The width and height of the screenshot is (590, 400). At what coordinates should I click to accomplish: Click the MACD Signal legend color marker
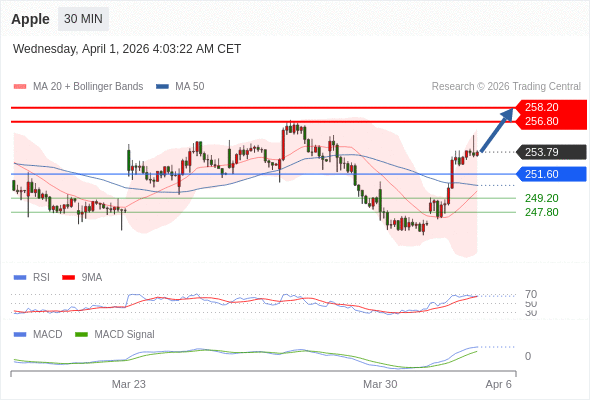point(81,335)
